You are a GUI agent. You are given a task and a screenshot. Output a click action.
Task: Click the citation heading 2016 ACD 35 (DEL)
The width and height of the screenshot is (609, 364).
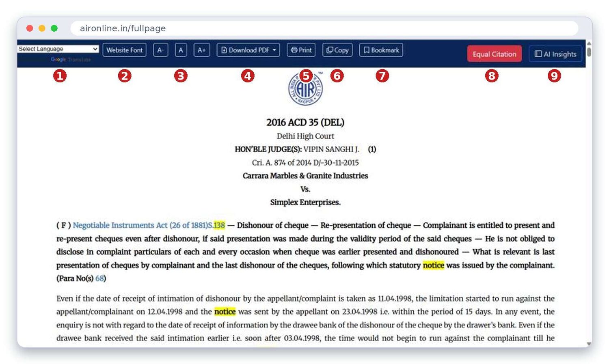coord(305,122)
